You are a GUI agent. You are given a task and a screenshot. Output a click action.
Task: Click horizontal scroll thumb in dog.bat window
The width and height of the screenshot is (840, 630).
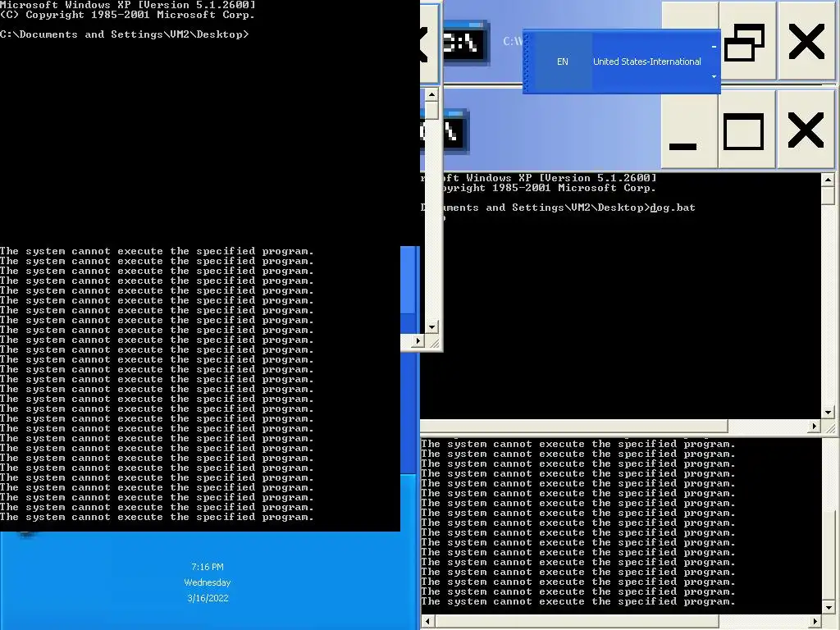click(x=573, y=427)
